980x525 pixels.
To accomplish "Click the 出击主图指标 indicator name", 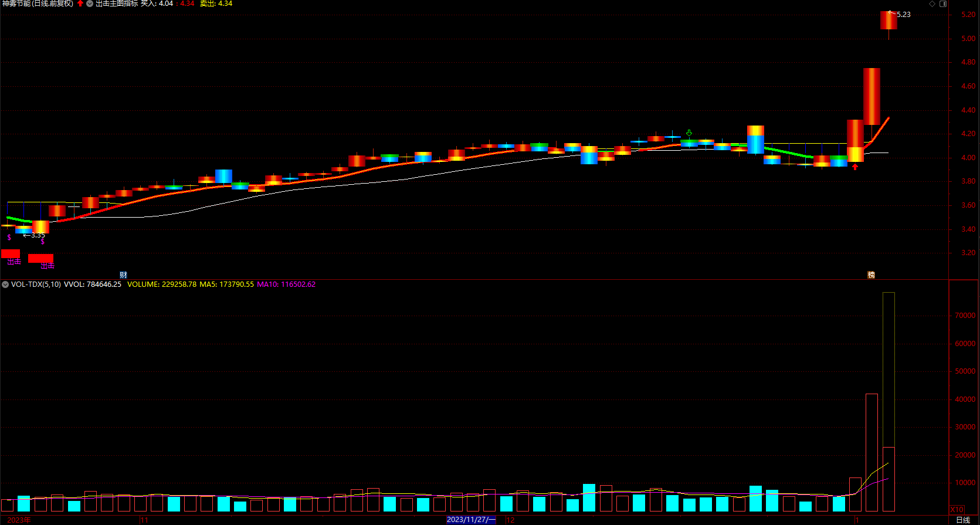I will point(117,4).
